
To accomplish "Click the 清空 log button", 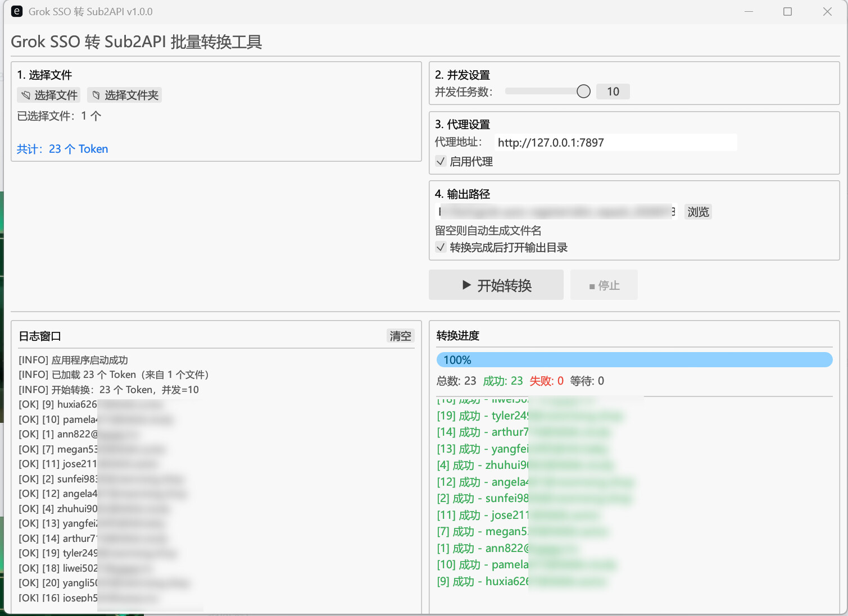I will tap(401, 336).
